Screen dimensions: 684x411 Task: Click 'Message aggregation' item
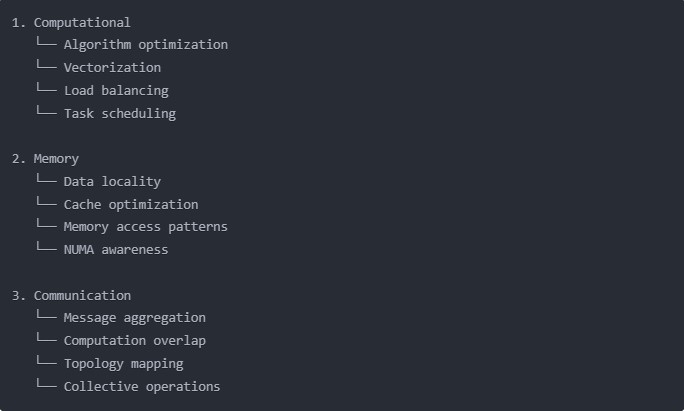[134, 318]
